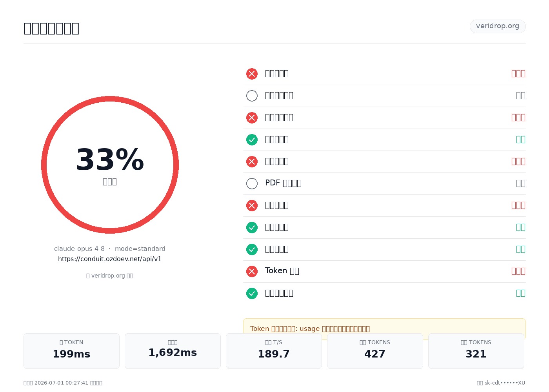The image size is (549, 392).
Task: Click the empty circle icon beside PDF row
Action: pyautogui.click(x=252, y=183)
